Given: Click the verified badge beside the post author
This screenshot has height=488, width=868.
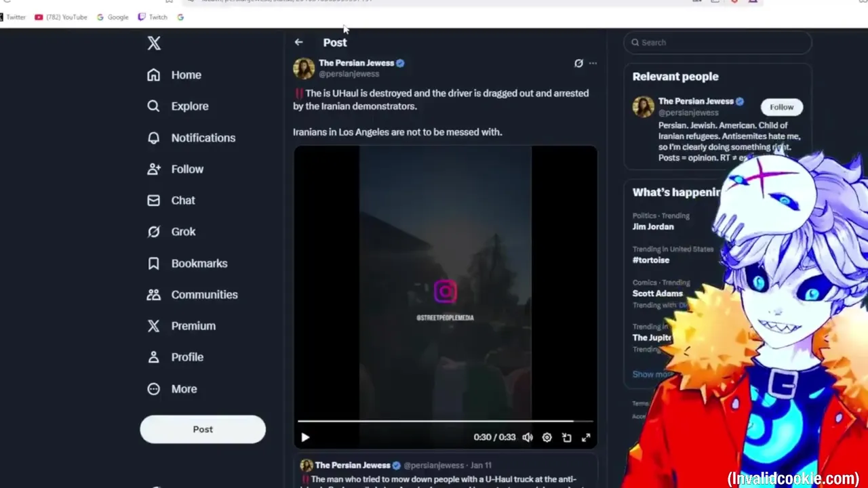Looking at the screenshot, I should pos(400,63).
